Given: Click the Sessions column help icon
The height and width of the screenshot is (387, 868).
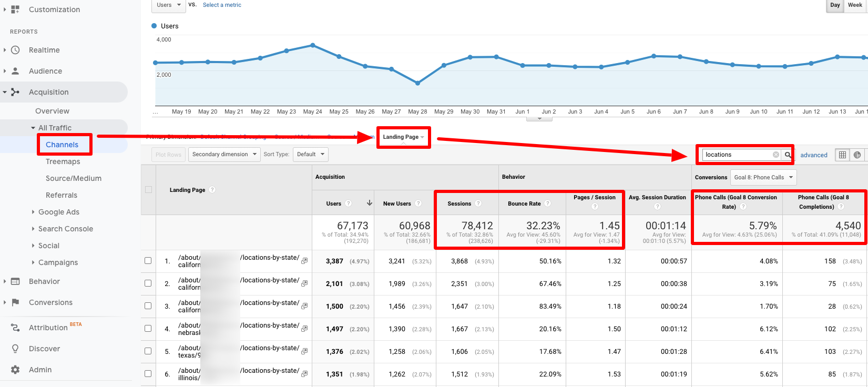Looking at the screenshot, I should [x=478, y=203].
